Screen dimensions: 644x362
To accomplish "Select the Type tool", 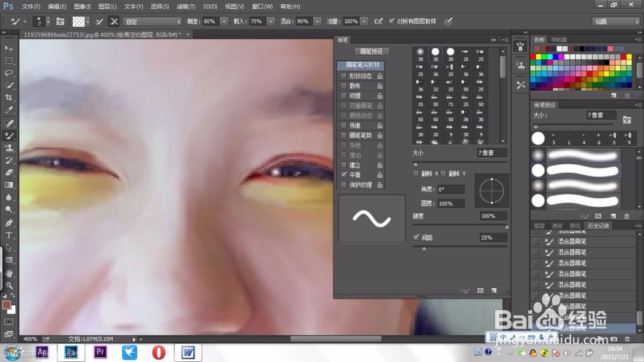I will tap(8, 236).
